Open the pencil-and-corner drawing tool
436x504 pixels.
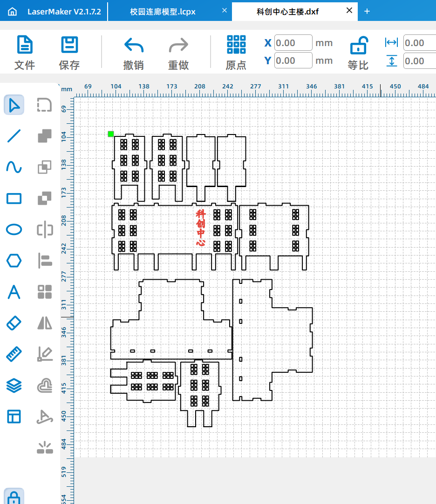tap(45, 354)
